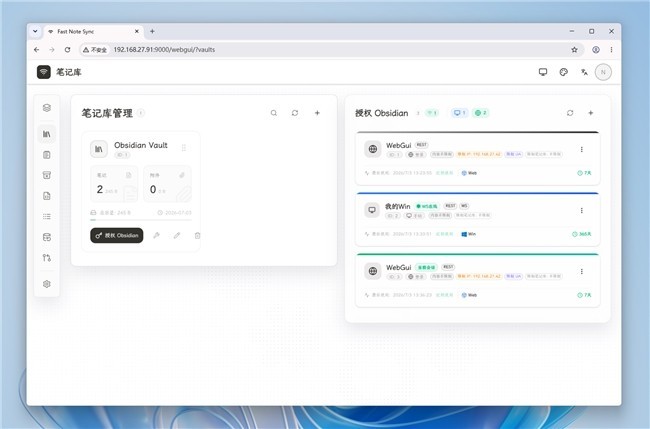The width and height of the screenshot is (650, 429).
Task: Open the browser three-dot menu
Action: pyautogui.click(x=611, y=50)
